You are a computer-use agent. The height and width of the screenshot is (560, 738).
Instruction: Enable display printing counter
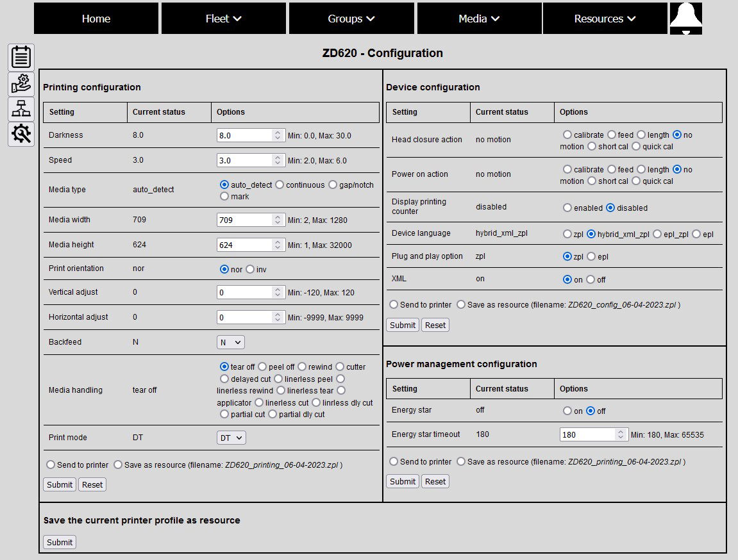pos(567,208)
